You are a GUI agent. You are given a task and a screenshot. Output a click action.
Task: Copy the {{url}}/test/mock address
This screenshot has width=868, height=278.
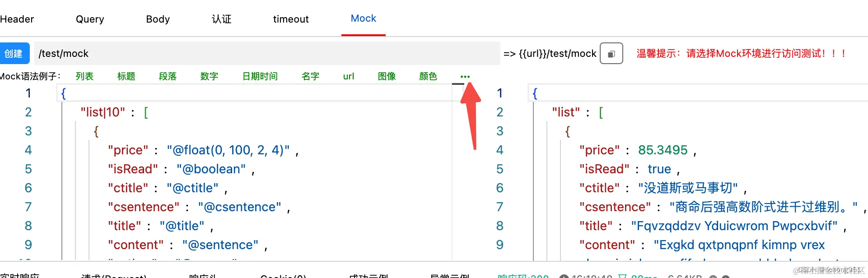tap(611, 54)
